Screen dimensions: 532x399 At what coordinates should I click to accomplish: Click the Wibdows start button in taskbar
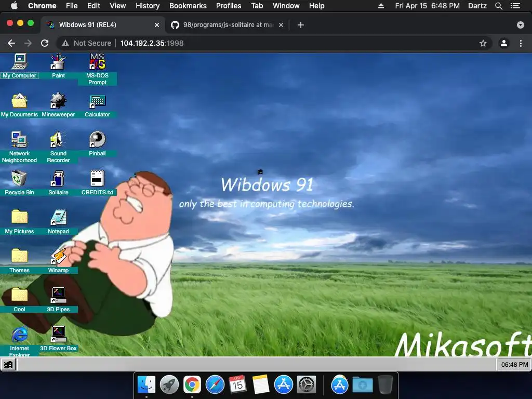click(8, 365)
